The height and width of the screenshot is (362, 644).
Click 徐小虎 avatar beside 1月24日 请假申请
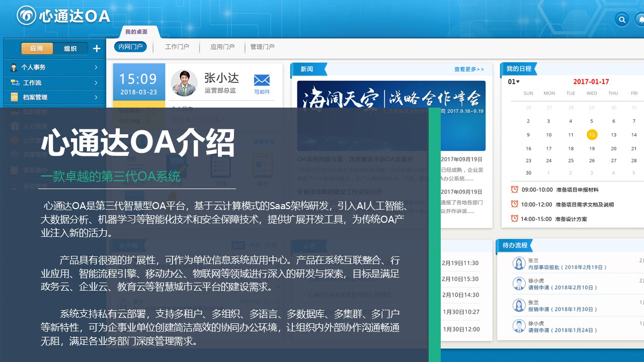click(x=519, y=326)
